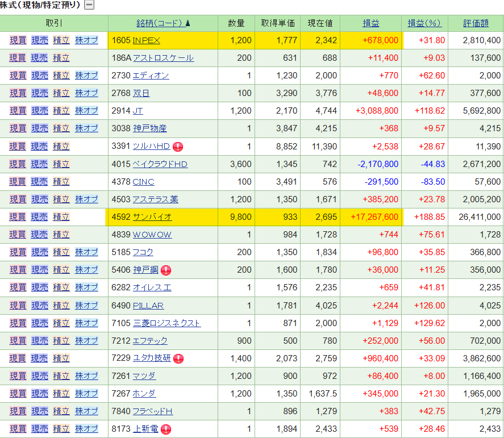Click 現買 in the 上新電 row
Screen dimensions: 504x438
(x=18, y=429)
